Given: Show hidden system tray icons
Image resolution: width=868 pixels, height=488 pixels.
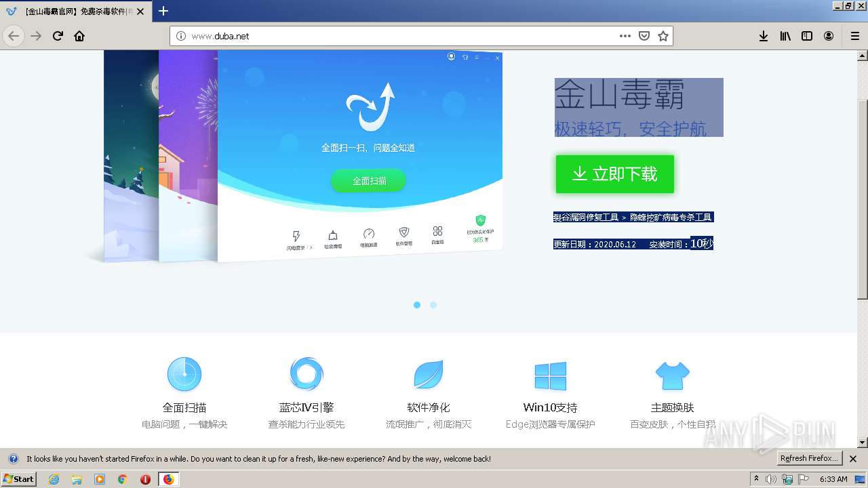Looking at the screenshot, I should coord(757,479).
